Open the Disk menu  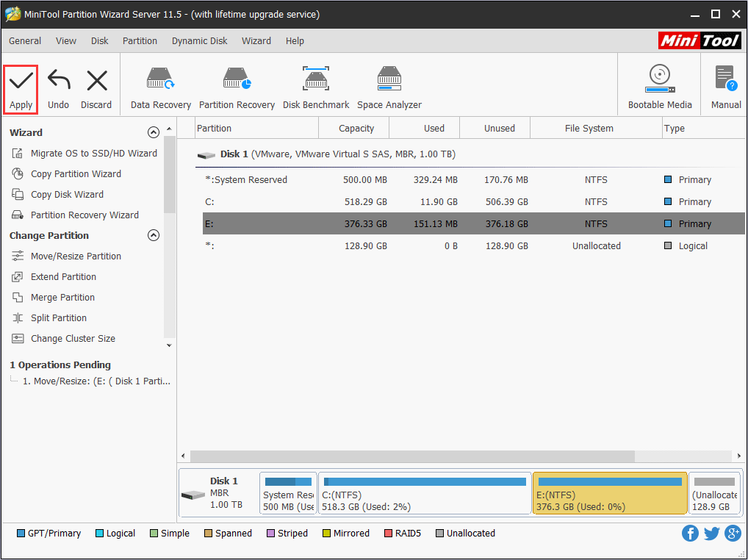click(x=100, y=41)
